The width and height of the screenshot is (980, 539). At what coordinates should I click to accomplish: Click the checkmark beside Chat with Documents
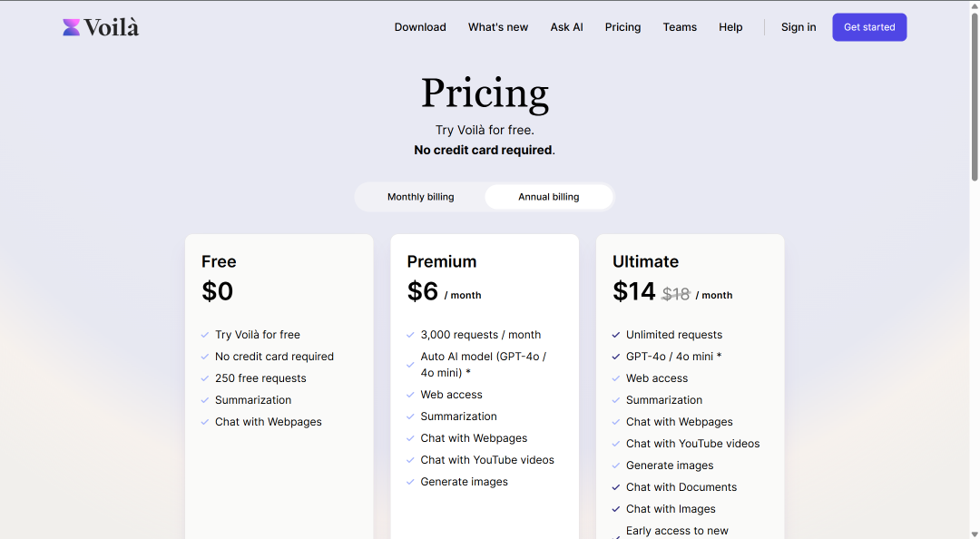pos(615,487)
